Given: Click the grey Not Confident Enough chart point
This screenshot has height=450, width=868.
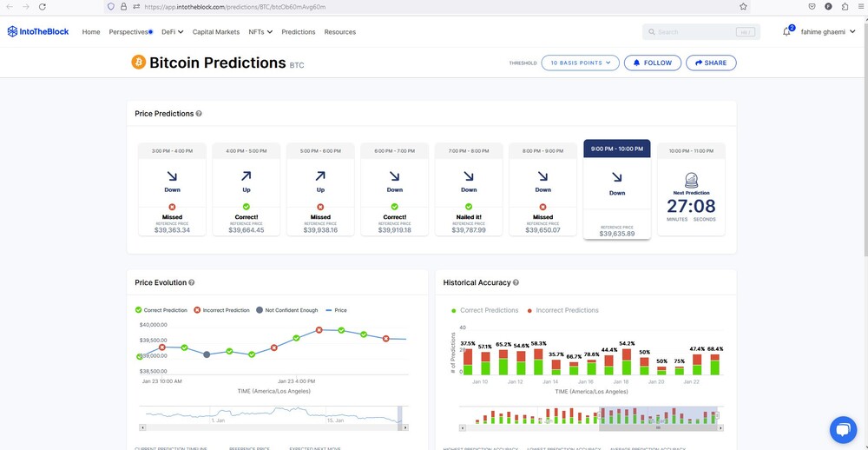Looking at the screenshot, I should coord(207,354).
